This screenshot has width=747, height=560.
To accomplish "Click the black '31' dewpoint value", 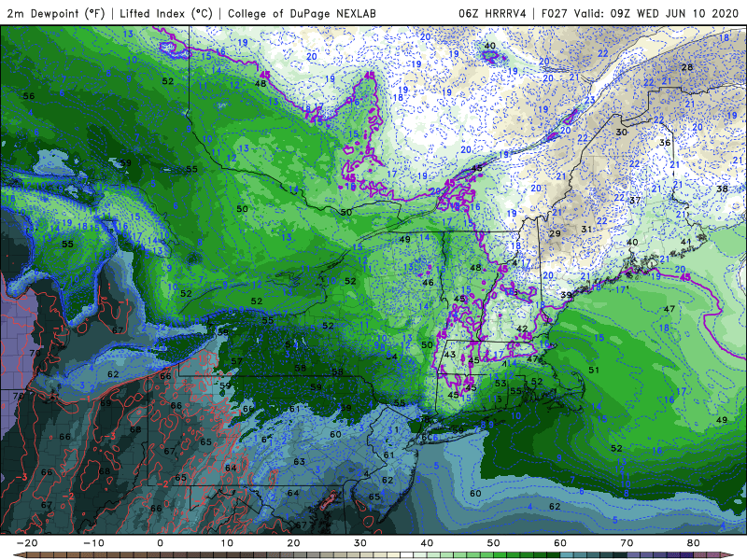I will click(x=586, y=230).
